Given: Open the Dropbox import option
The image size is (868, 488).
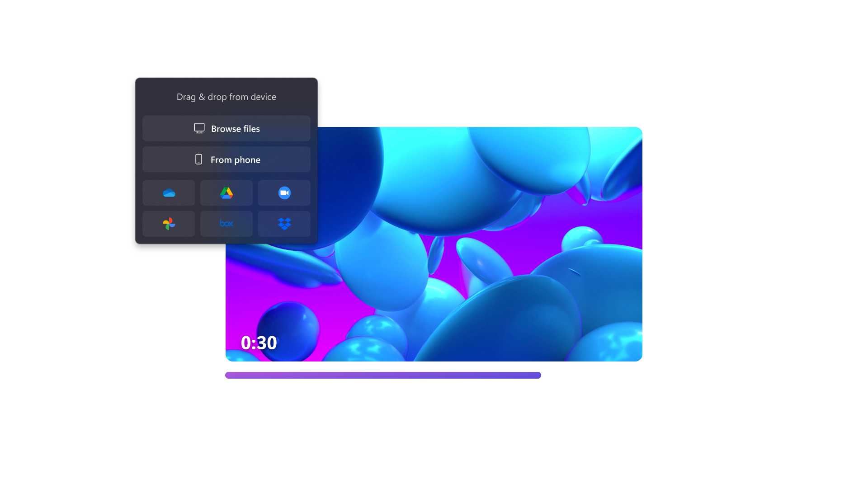Looking at the screenshot, I should (284, 224).
